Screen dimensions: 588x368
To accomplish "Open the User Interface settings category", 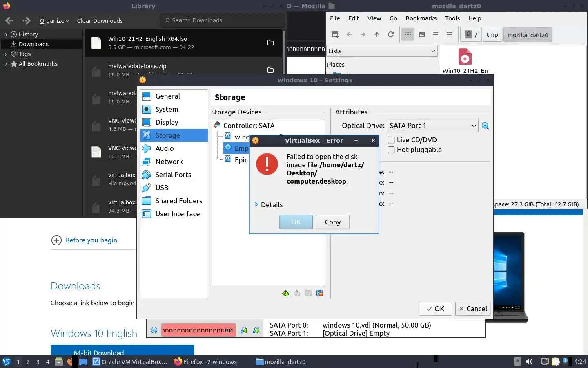I will click(x=174, y=214).
